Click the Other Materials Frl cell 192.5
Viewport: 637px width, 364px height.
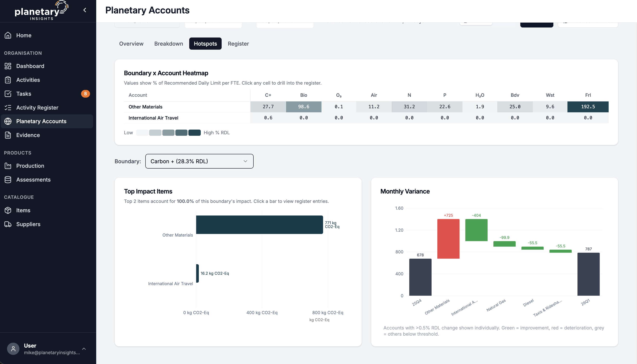tap(588, 107)
